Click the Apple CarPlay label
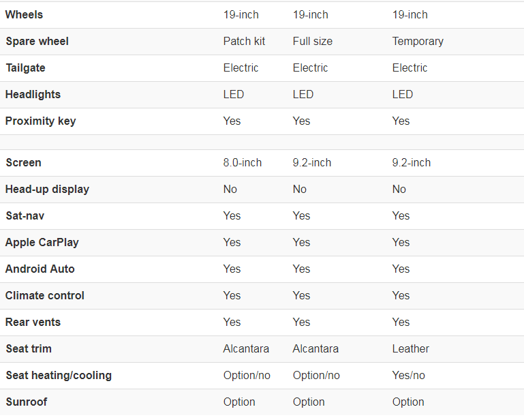The image size is (524, 420). pyautogui.click(x=42, y=243)
